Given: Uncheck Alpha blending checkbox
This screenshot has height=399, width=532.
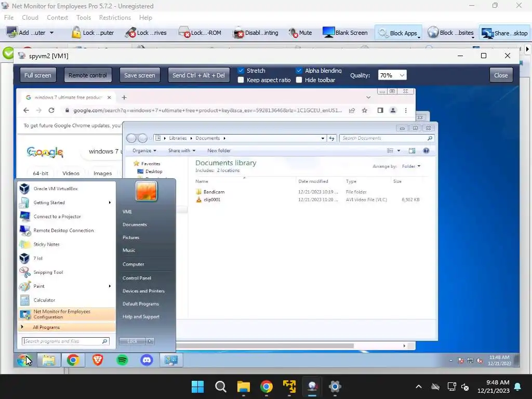Looking at the screenshot, I should (x=299, y=71).
